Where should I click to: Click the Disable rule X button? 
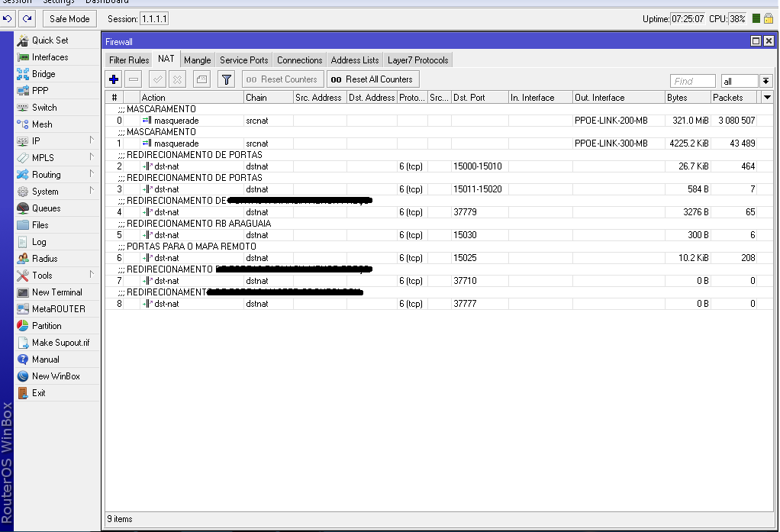point(177,79)
